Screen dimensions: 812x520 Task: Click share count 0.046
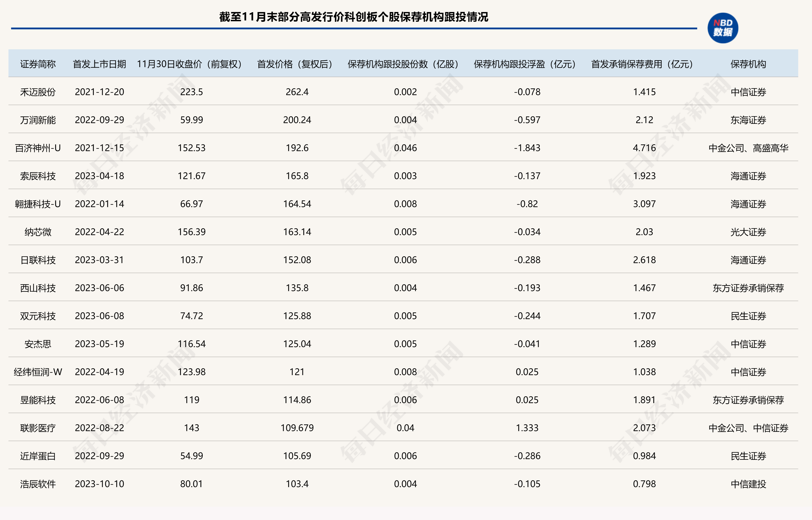[x=405, y=148]
